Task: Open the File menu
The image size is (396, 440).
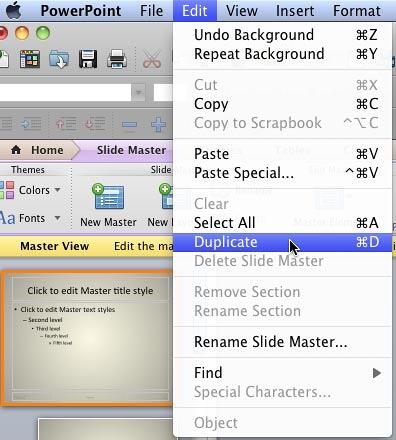Action: point(152,11)
